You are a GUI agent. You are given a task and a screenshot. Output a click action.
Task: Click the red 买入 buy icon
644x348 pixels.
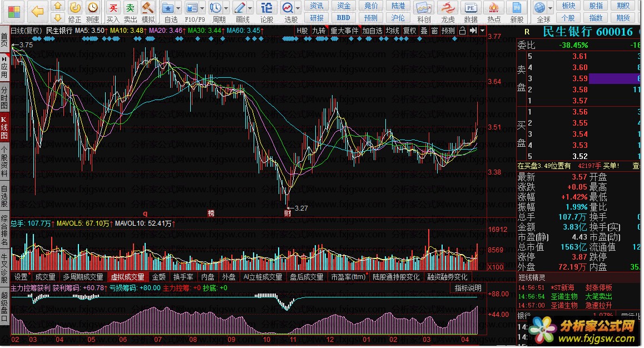(113, 8)
